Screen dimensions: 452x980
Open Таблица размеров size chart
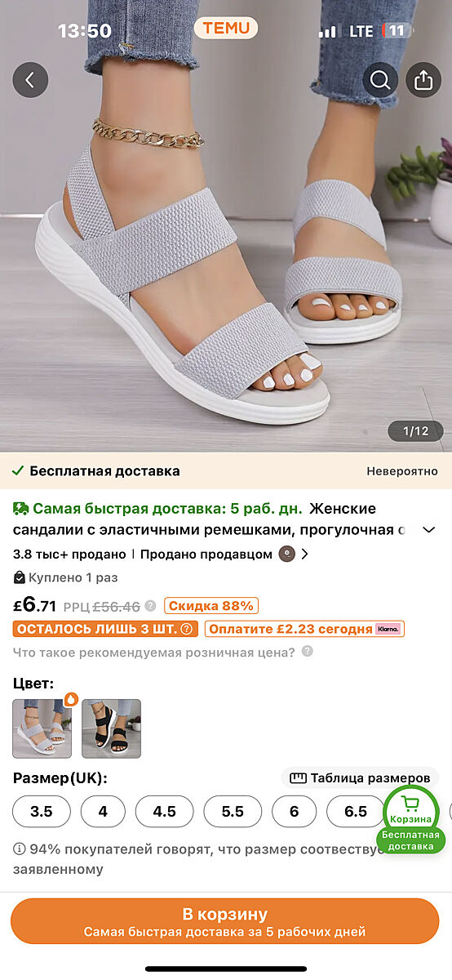point(360,777)
